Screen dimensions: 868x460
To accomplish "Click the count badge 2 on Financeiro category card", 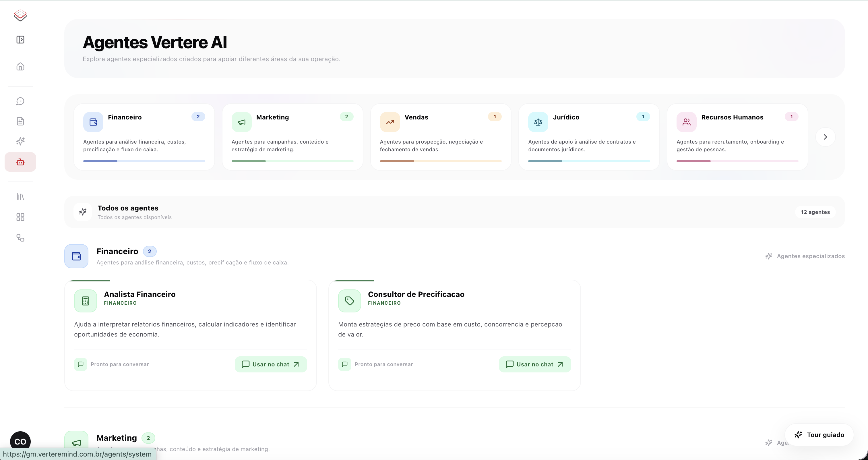I will [198, 117].
